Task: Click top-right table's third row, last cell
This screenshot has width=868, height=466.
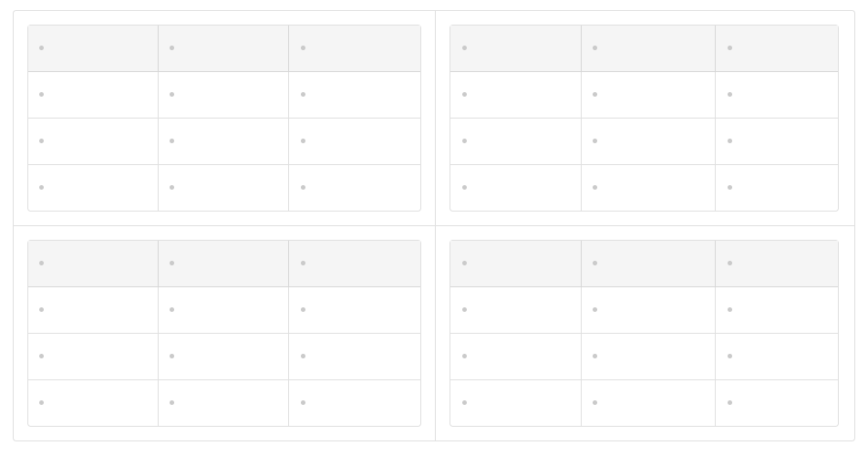Action: 777,141
